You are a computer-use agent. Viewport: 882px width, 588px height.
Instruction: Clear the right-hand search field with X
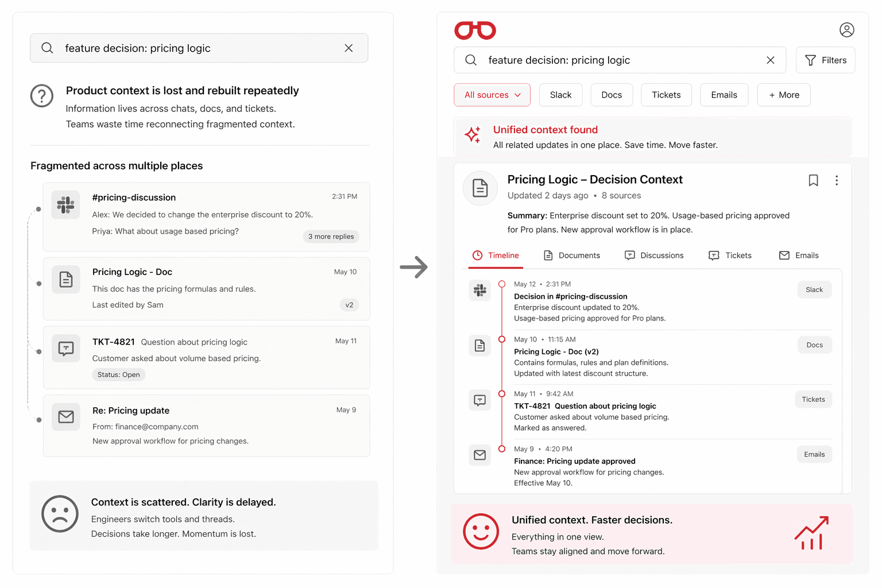[x=771, y=60]
